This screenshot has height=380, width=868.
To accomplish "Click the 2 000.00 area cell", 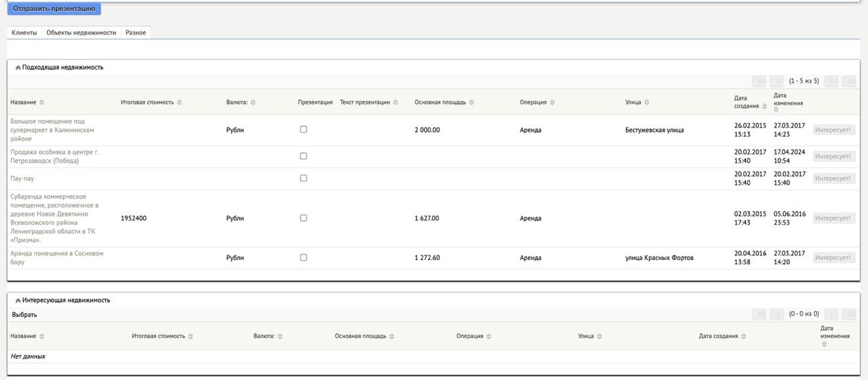I will 427,130.
